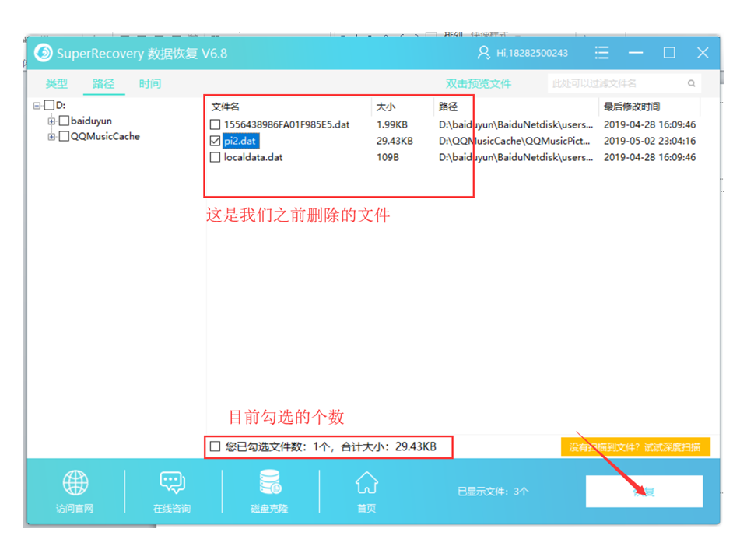Click the D:\QQMusicCache\QQMusicPict... path cell

pyautogui.click(x=514, y=141)
